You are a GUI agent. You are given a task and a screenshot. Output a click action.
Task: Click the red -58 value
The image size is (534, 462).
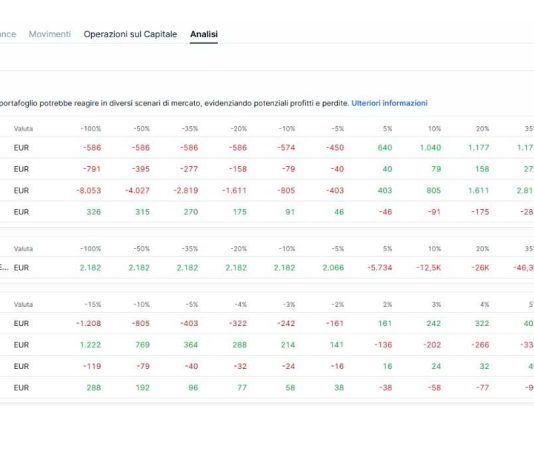click(x=434, y=388)
